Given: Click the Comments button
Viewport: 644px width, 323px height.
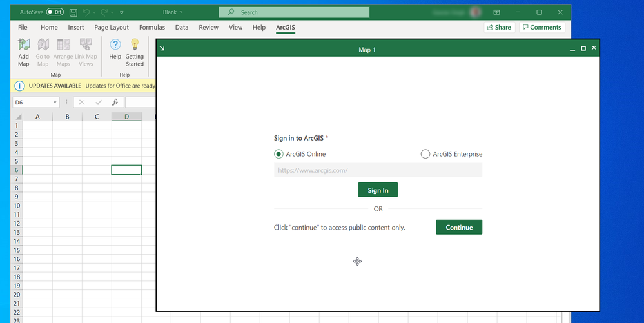Looking at the screenshot, I should tap(542, 28).
